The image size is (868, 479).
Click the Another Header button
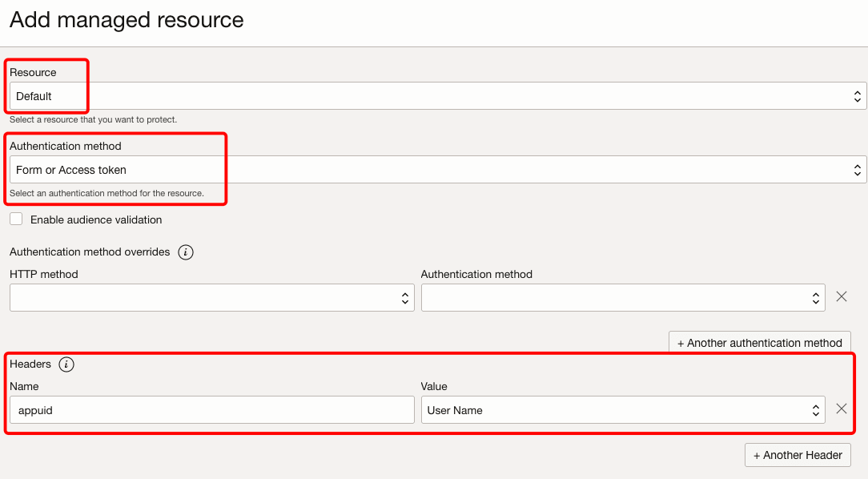tap(798, 455)
